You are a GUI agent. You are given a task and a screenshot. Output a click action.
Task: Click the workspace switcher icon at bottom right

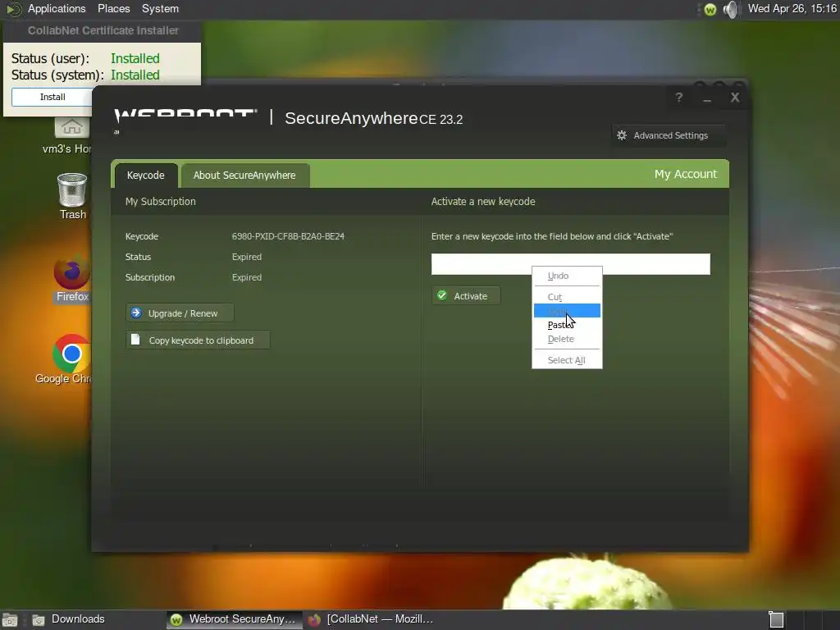pyautogui.click(x=776, y=619)
